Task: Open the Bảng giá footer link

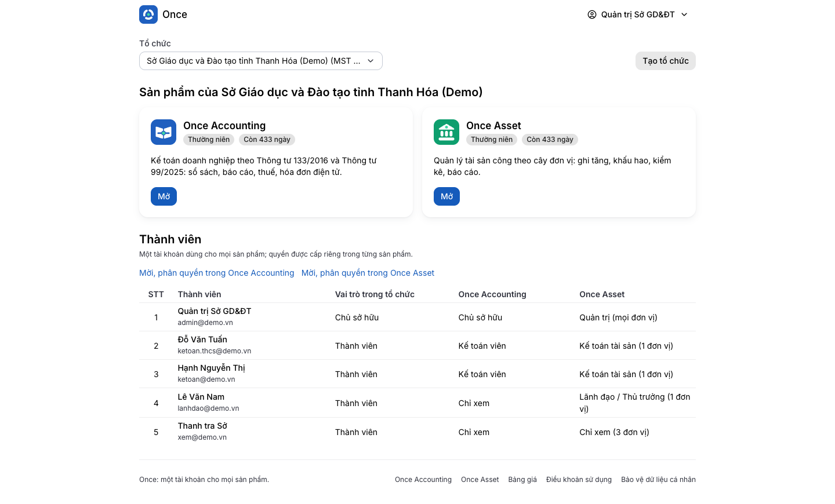Action: [x=522, y=480]
